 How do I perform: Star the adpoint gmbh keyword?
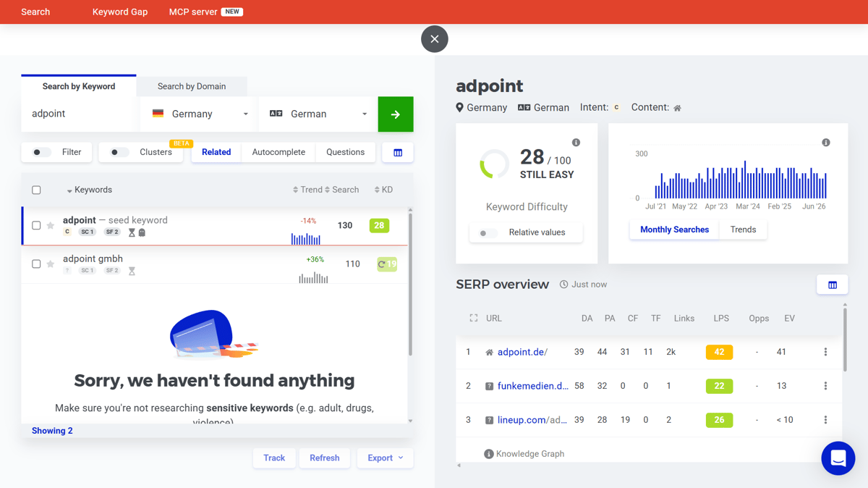51,264
